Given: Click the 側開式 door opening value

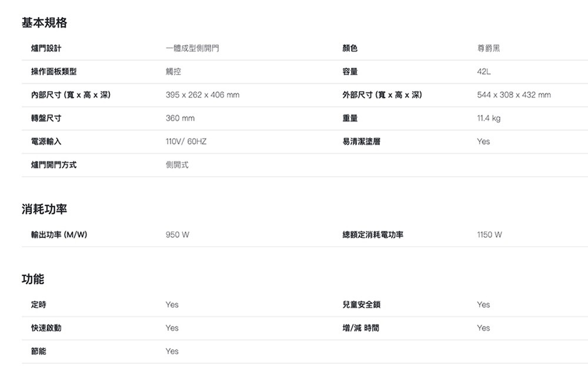Looking at the screenshot, I should point(177,165).
